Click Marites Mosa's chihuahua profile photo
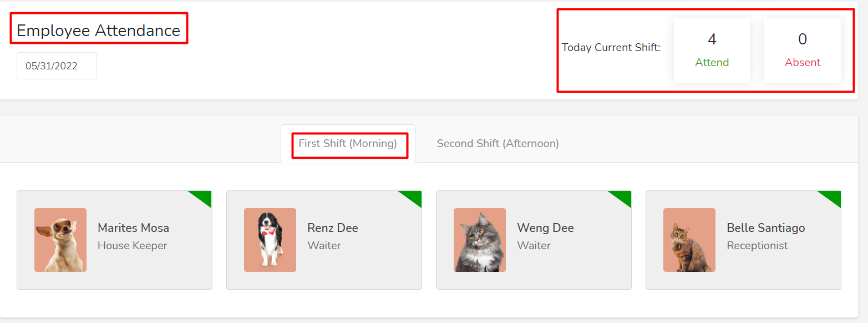Screen dimensions: 868x323 tap(60, 240)
